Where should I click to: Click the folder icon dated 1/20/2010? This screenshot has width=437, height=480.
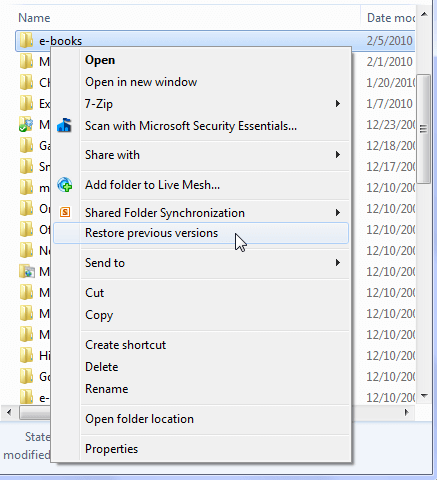coord(26,82)
